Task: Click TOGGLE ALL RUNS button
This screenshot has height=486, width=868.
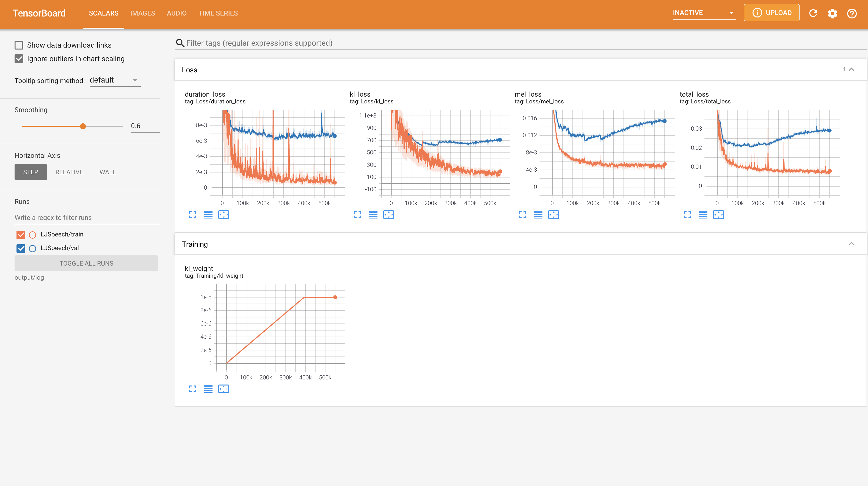Action: tap(86, 263)
